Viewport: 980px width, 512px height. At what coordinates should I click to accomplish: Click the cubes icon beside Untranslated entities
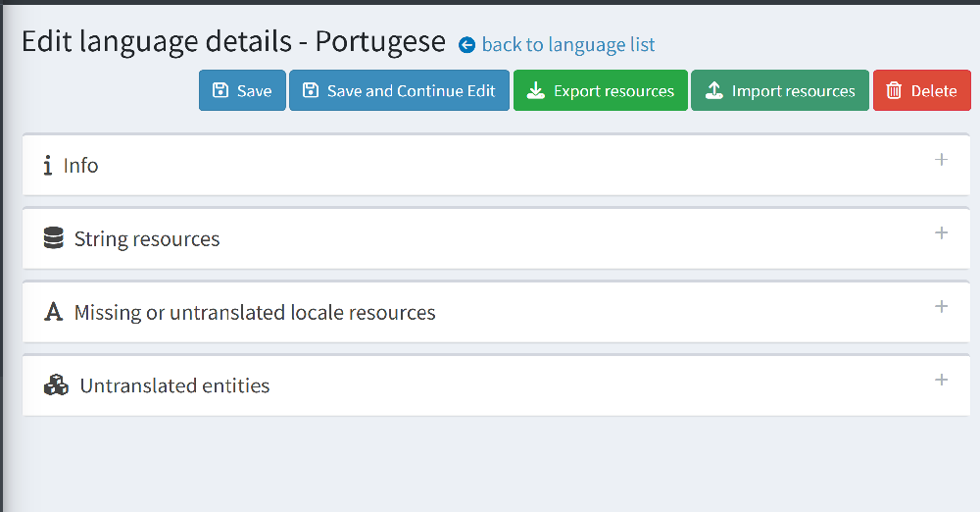pyautogui.click(x=56, y=384)
